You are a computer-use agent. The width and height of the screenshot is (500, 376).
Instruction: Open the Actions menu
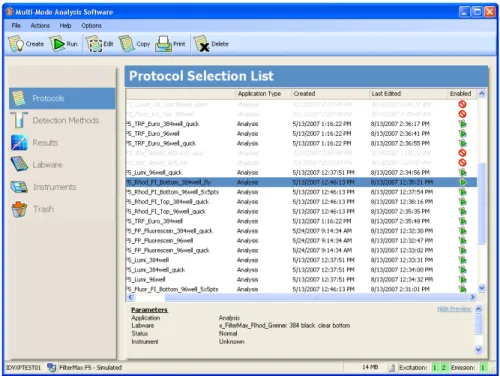click(x=40, y=26)
